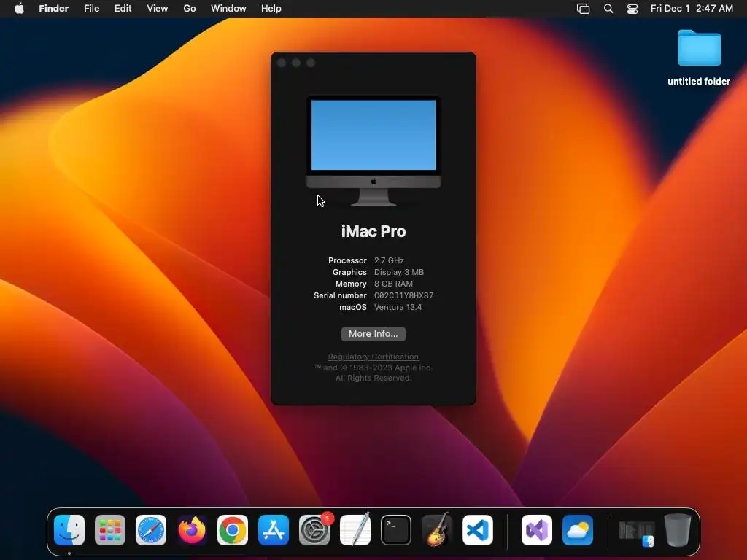747x560 pixels.
Task: Open the Trash in the Dock
Action: [x=678, y=530]
